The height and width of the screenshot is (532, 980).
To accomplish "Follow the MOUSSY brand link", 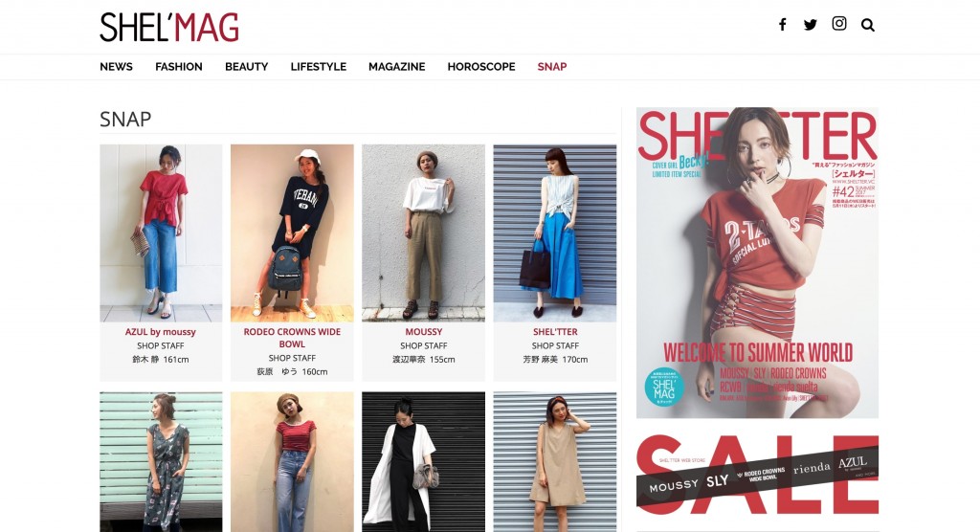I will [x=424, y=332].
